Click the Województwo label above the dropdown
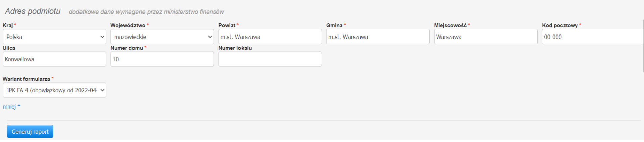644x142 pixels. click(x=128, y=25)
